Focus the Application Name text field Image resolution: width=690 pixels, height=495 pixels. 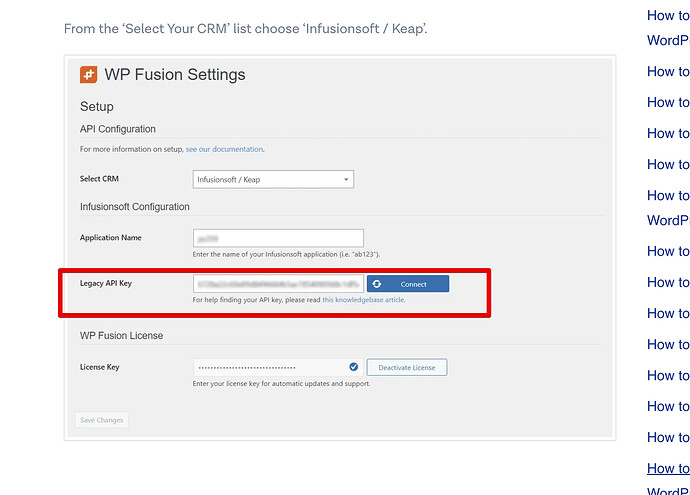278,238
